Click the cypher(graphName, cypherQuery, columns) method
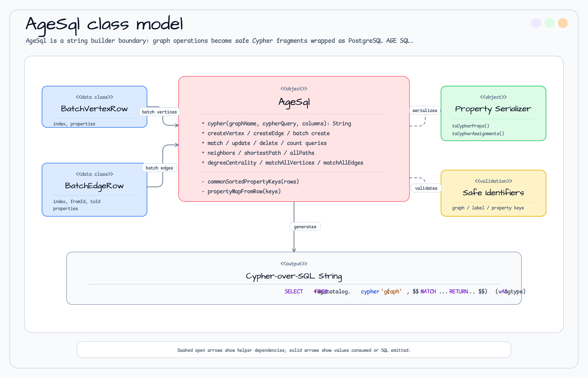588x378 pixels. click(x=276, y=124)
